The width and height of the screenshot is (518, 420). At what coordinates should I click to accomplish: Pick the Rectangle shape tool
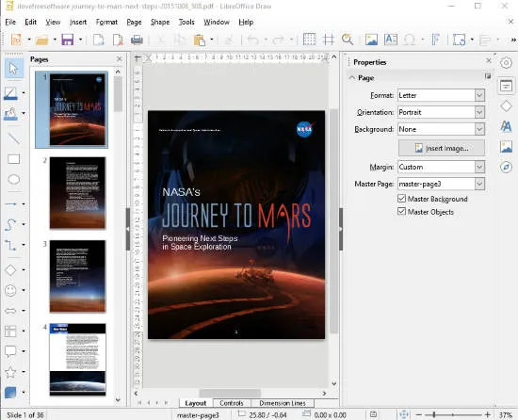[x=13, y=159]
